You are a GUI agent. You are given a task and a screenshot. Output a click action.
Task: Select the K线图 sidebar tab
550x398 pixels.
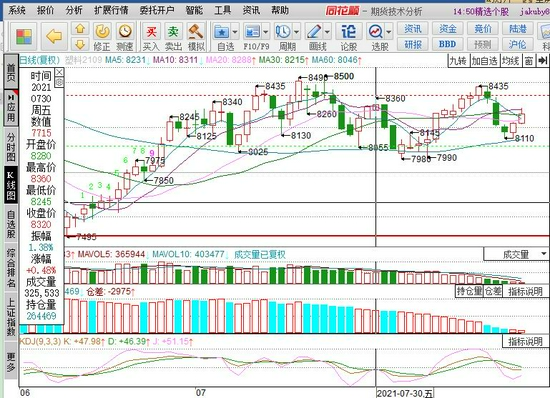pos(11,185)
